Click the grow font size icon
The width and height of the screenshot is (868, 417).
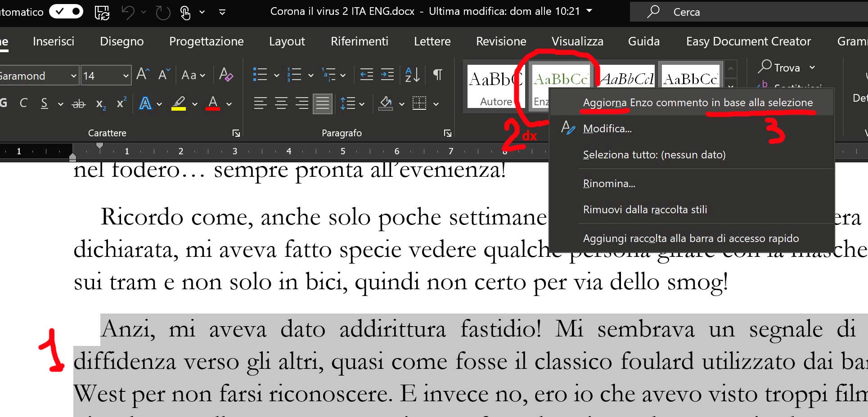pos(143,74)
